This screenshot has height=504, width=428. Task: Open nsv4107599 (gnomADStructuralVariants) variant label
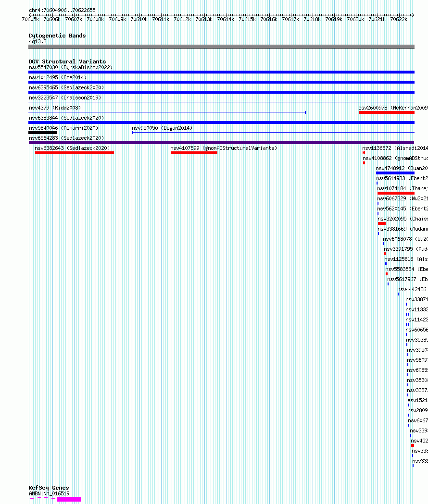tap(224, 148)
